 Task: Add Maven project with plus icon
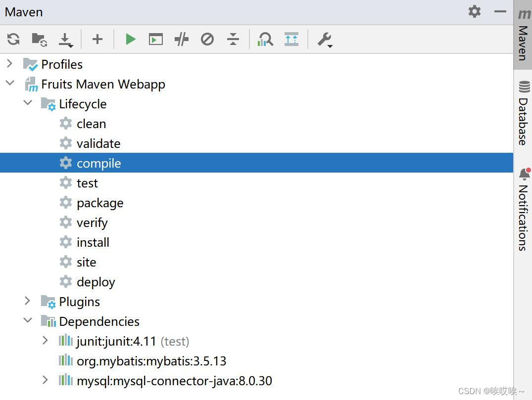[97, 40]
